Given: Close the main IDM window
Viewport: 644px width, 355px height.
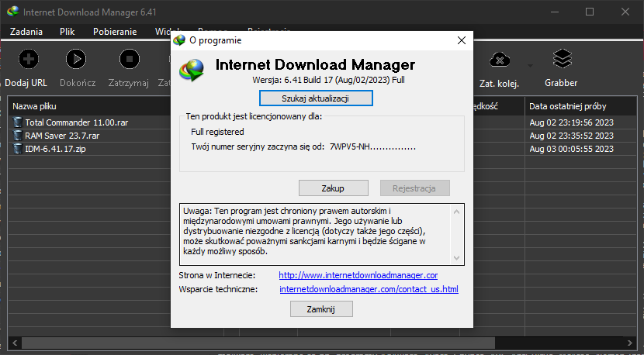Looking at the screenshot, I should (625, 12).
